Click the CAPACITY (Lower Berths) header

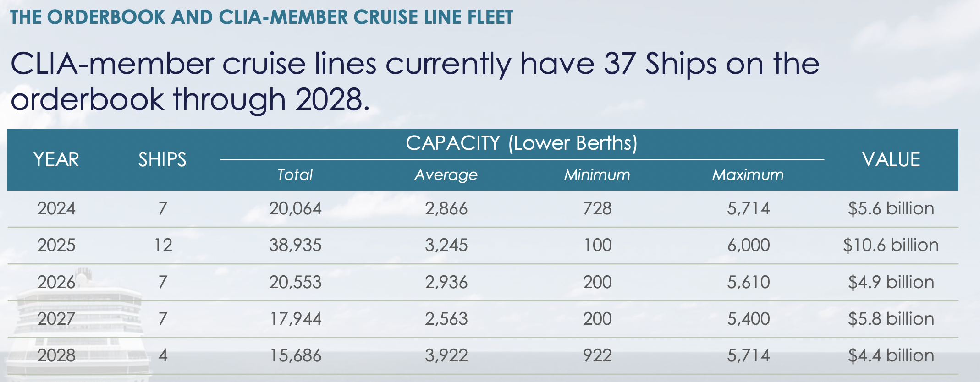click(x=521, y=143)
